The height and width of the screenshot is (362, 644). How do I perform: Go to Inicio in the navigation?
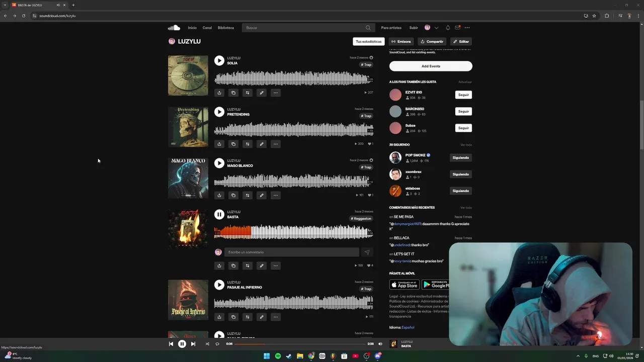[x=192, y=28]
